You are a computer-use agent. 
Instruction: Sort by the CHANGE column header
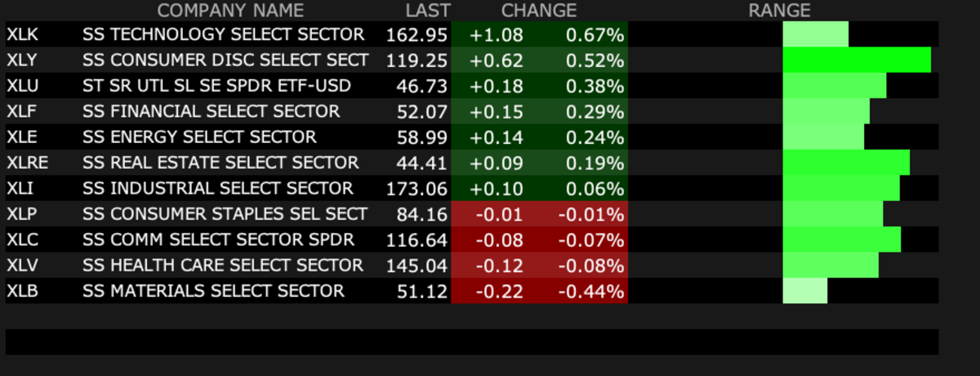tap(539, 11)
